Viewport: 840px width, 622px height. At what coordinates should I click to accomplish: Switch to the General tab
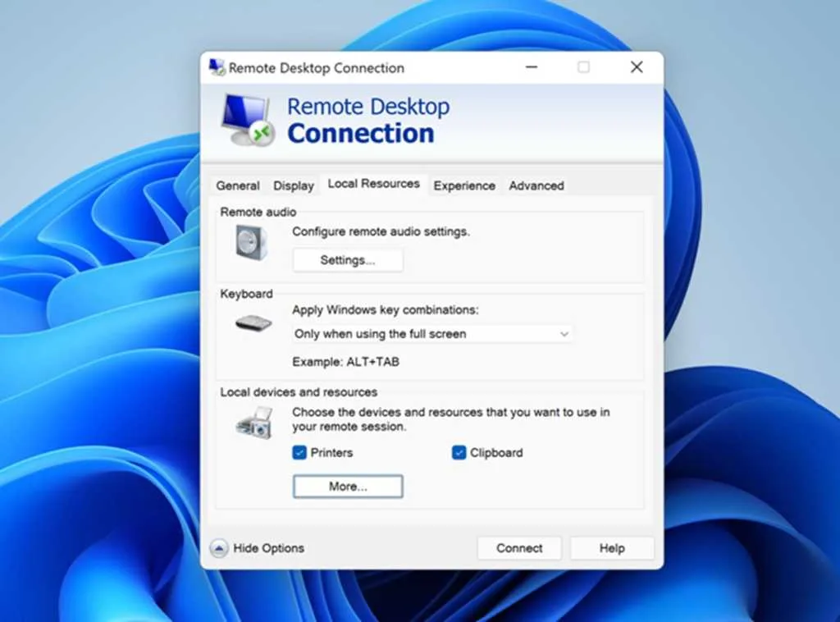pos(237,185)
